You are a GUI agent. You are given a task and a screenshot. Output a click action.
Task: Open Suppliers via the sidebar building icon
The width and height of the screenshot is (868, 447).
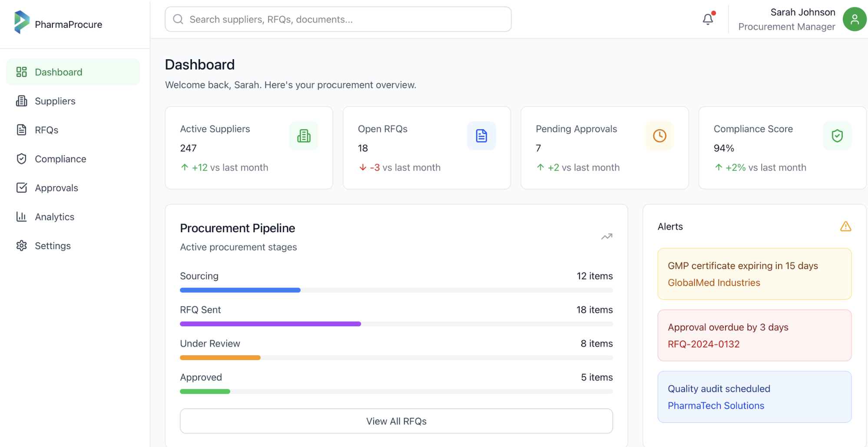coord(21,100)
